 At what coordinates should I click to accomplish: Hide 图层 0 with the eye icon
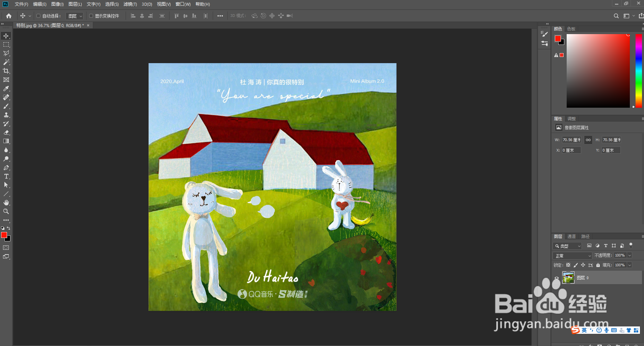(x=557, y=278)
